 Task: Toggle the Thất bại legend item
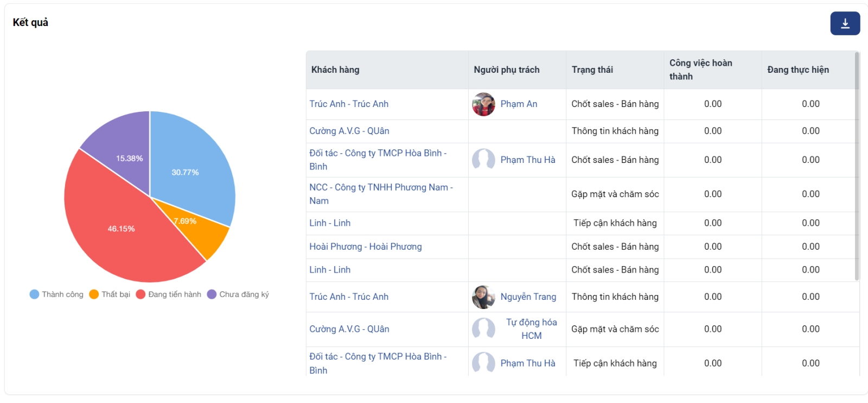[x=110, y=294]
